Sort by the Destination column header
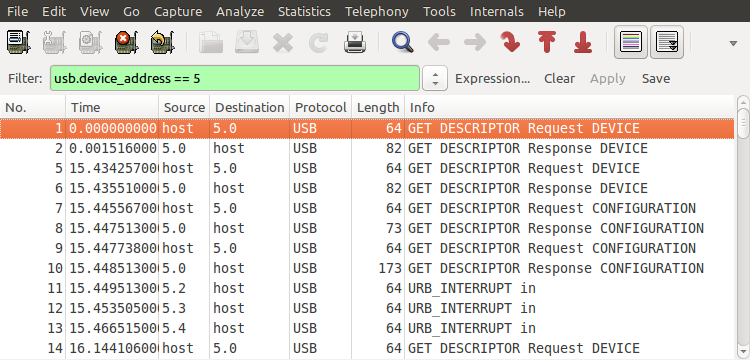Screen dimensions: 750x360 250,108
